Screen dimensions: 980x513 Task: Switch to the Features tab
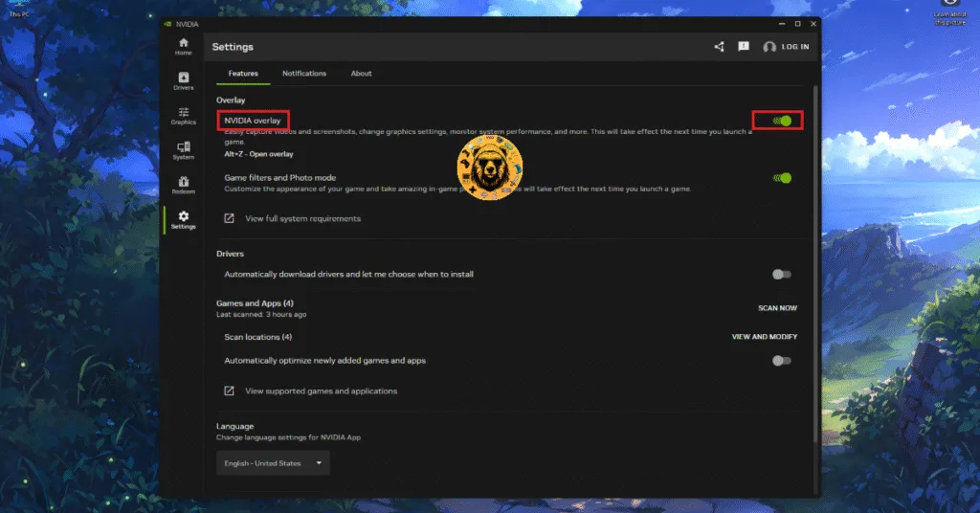click(x=243, y=73)
